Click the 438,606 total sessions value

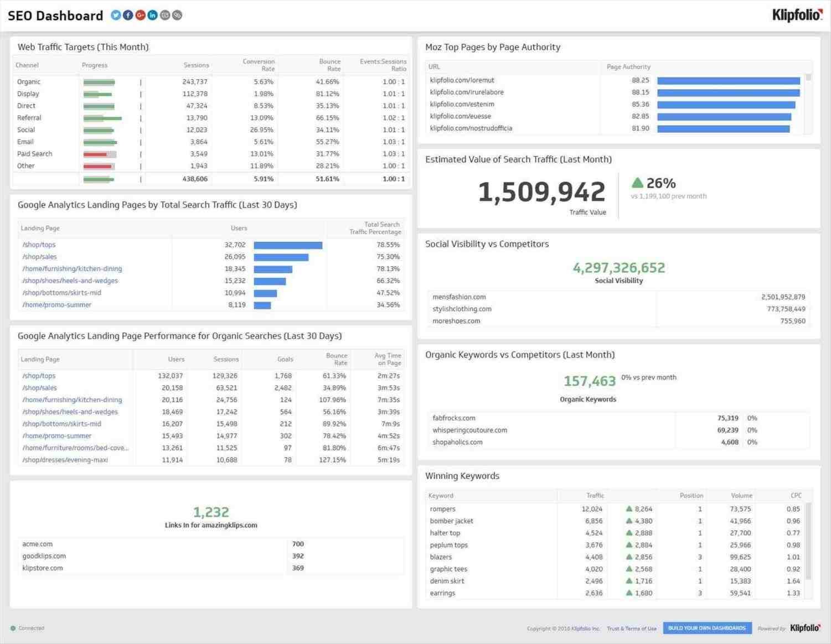click(x=195, y=179)
